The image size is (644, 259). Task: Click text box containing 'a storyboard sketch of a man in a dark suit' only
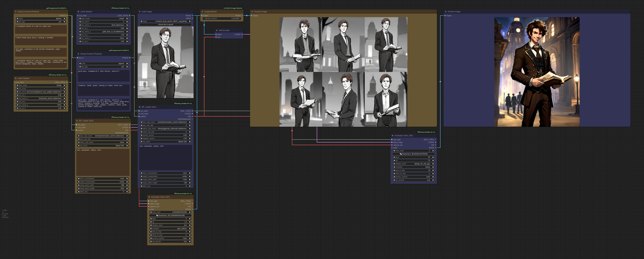coord(41,29)
